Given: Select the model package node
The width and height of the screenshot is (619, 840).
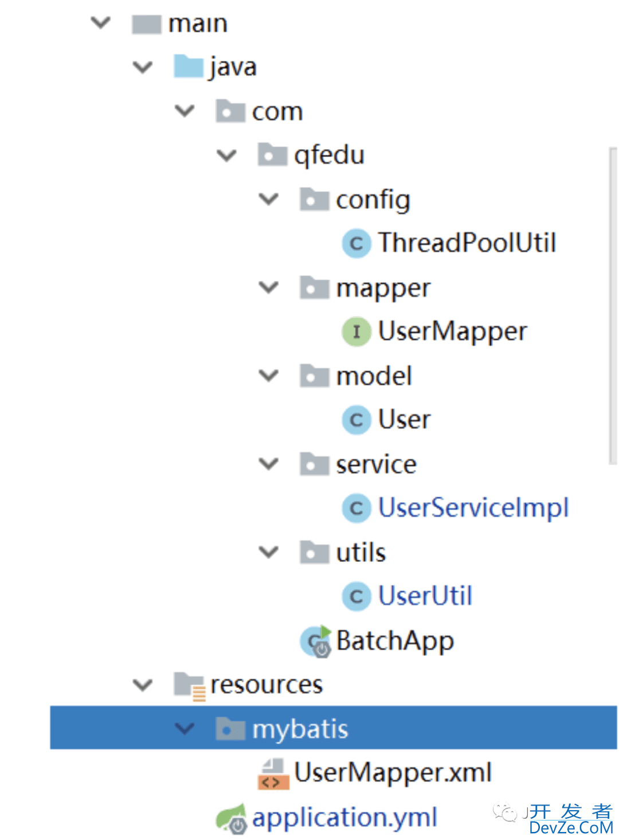Looking at the screenshot, I should click(374, 376).
